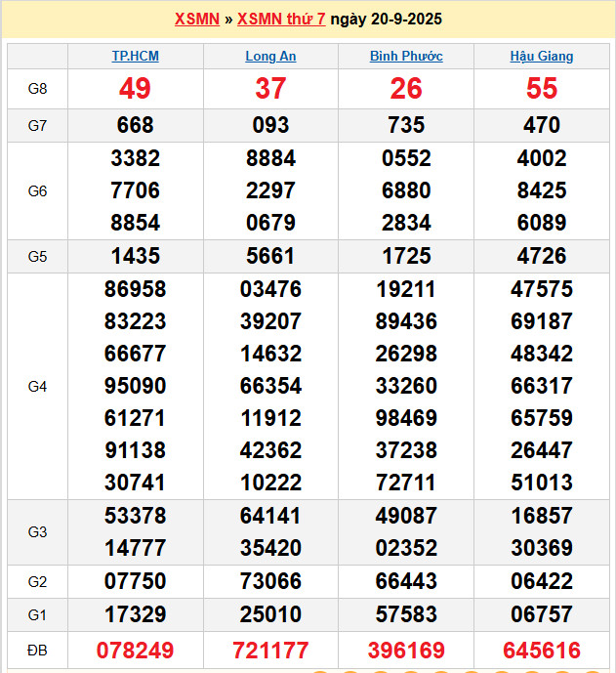Open the XSMN link in the header
The height and width of the screenshot is (673, 616).
pos(196,20)
